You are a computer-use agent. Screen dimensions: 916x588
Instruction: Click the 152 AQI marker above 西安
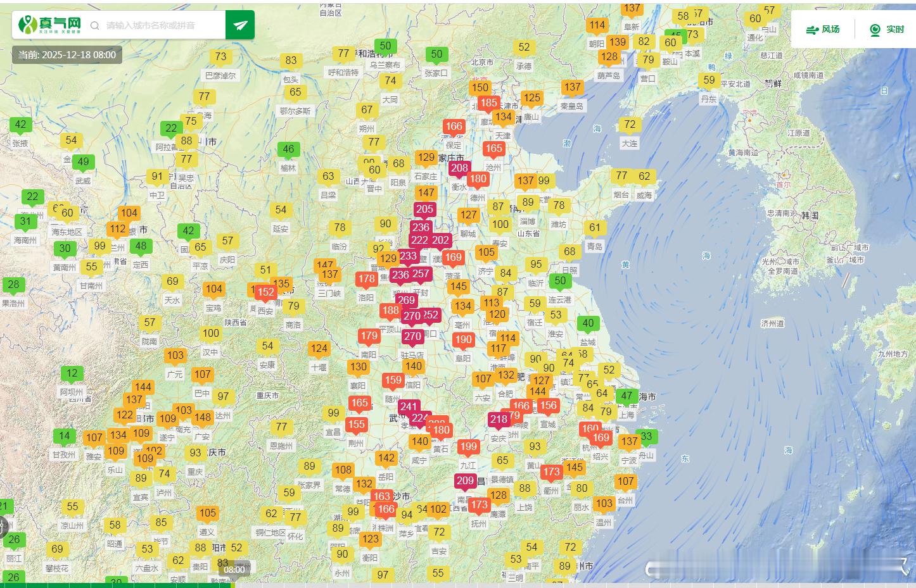click(265, 293)
